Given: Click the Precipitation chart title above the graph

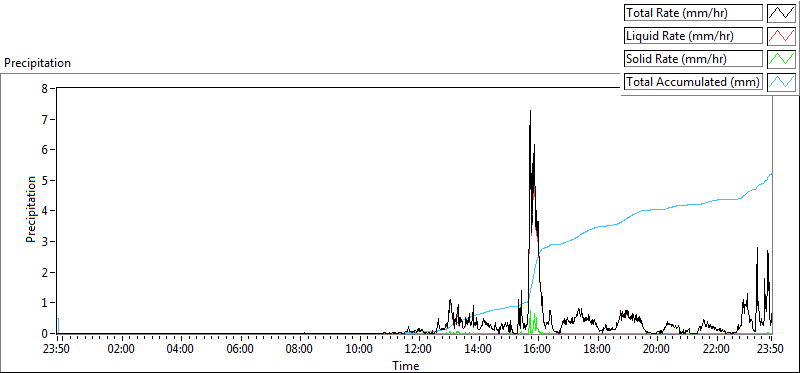Looking at the screenshot, I should tap(37, 63).
